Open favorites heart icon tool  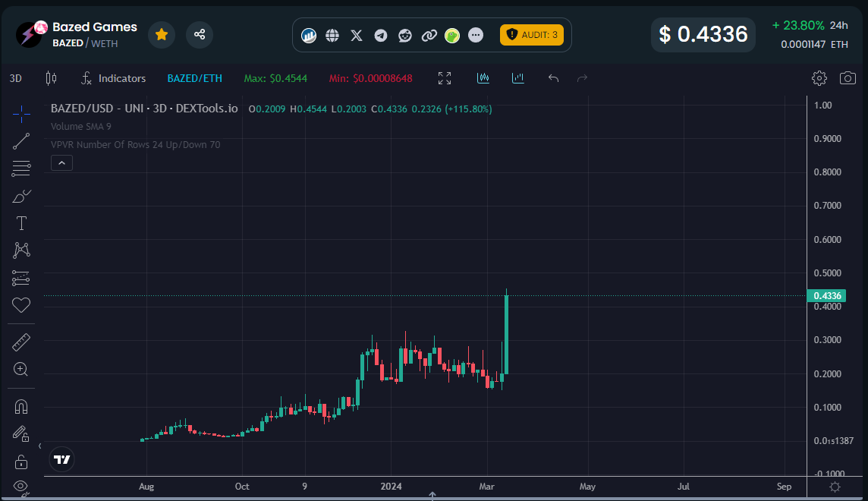(x=21, y=305)
